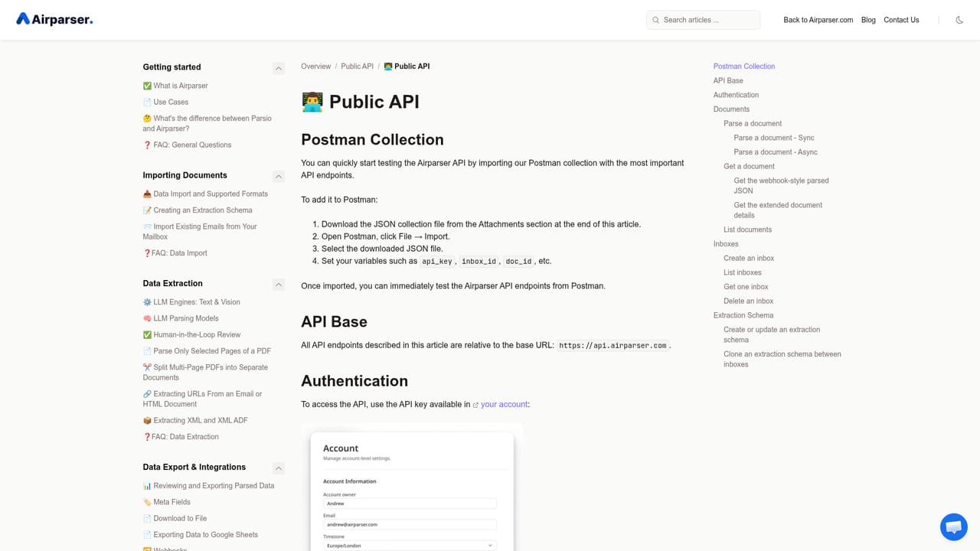Toggle dark mode moon icon

[x=959, y=20]
